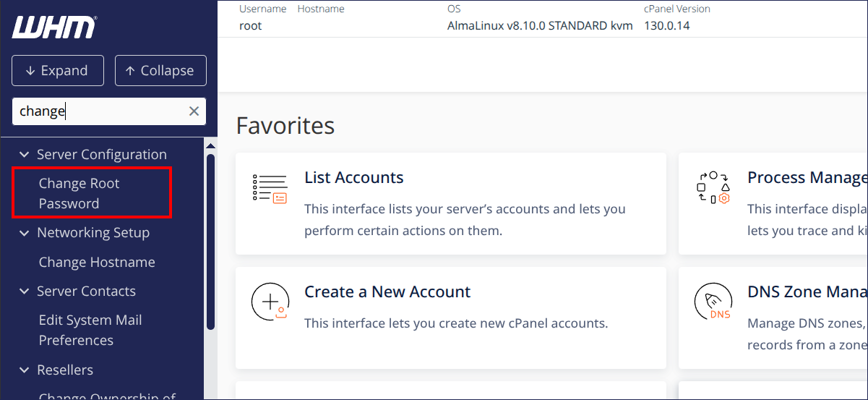The width and height of the screenshot is (868, 400).
Task: Open the Create a New Account link
Action: 387,292
